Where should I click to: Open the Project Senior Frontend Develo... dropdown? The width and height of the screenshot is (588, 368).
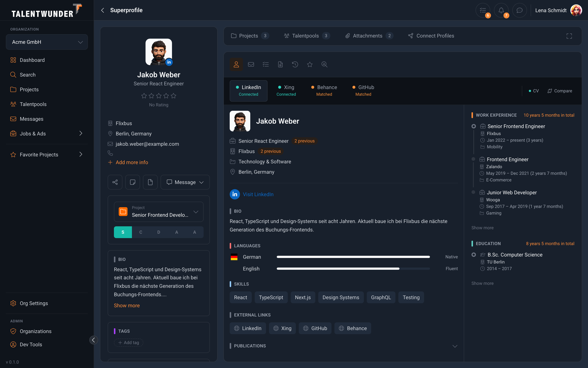coord(159,212)
